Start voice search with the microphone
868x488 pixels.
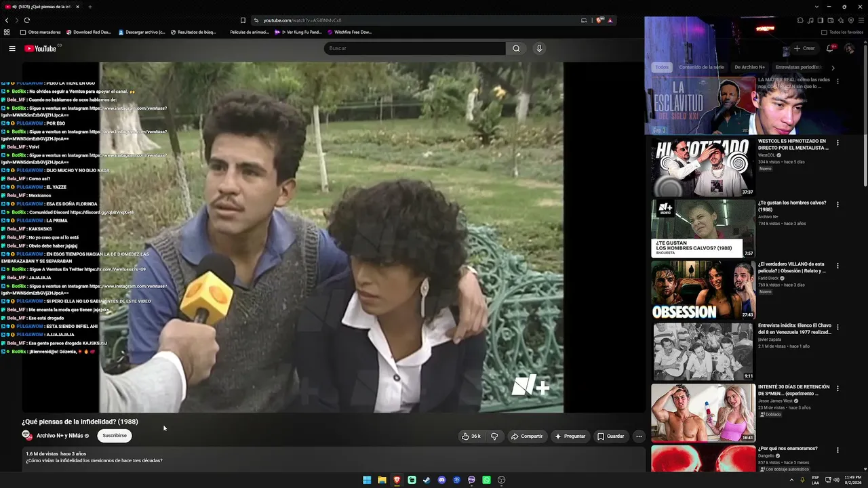tap(539, 48)
